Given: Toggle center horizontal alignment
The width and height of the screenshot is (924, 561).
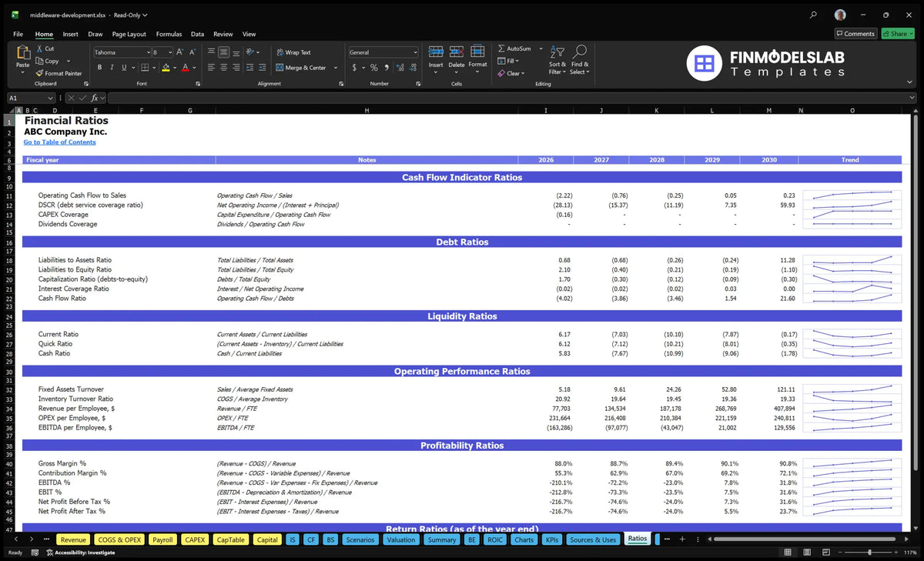Looking at the screenshot, I should pos(223,68).
